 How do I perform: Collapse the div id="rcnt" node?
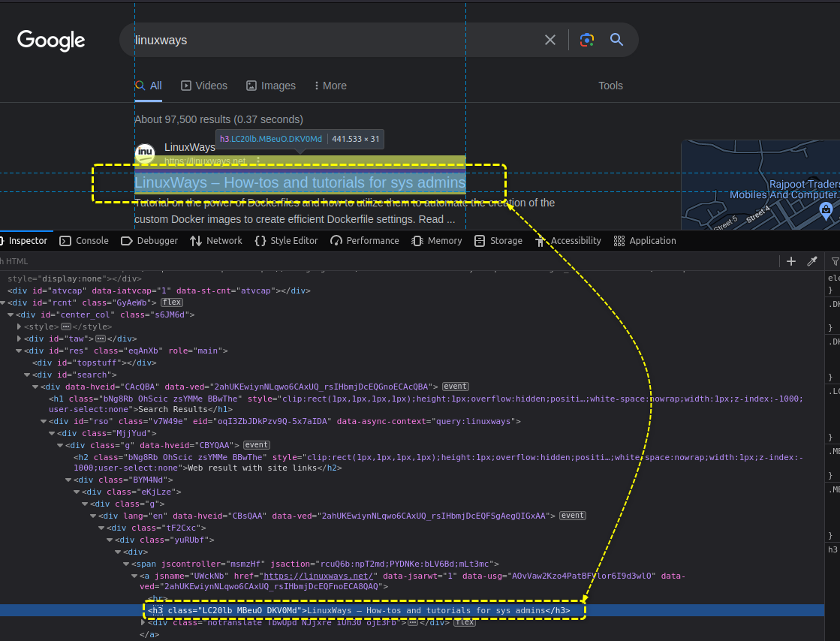(3, 303)
